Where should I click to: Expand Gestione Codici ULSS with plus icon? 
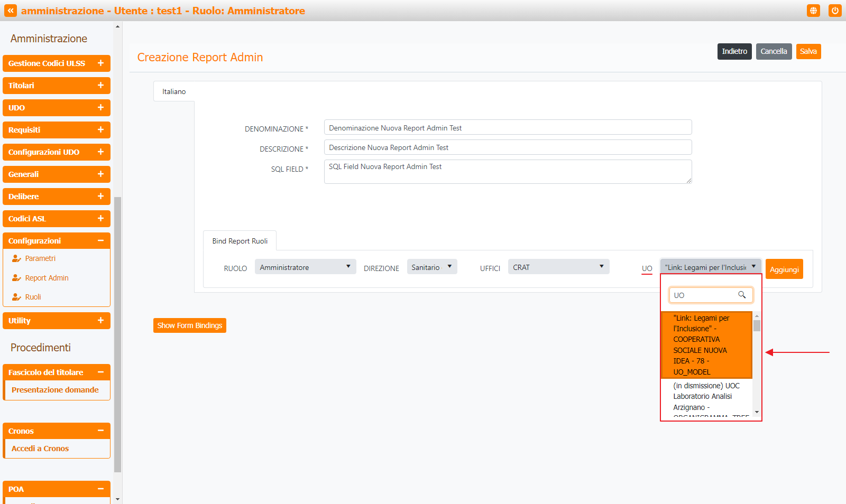pos(100,63)
